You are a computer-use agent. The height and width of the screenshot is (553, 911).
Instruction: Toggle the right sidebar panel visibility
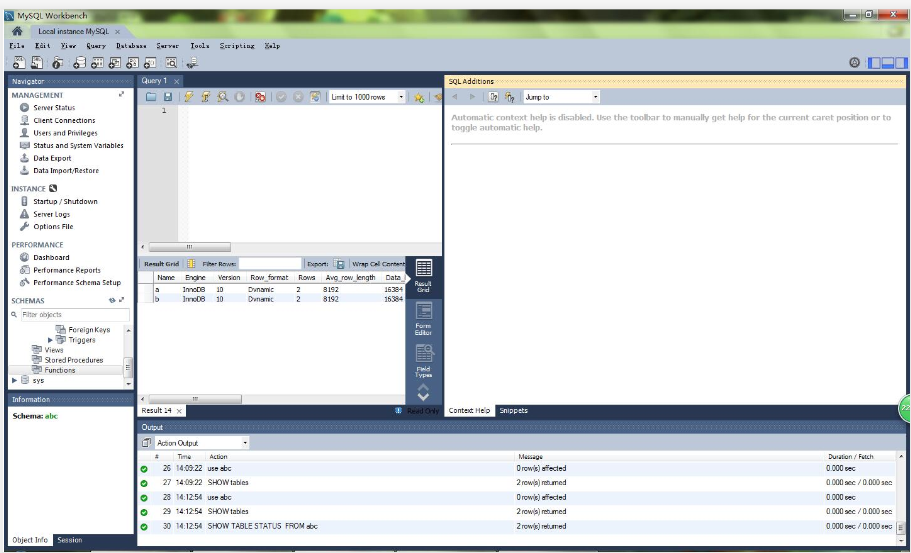901,63
